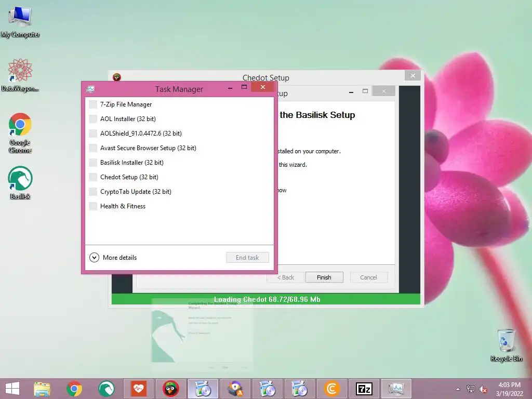Image resolution: width=532 pixels, height=399 pixels.
Task: Open the clock showing 4:03 PM
Action: point(509,389)
